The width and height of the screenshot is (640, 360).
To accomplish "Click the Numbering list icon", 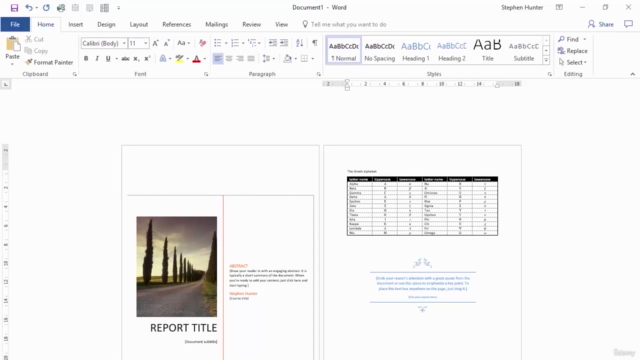I will (235, 43).
